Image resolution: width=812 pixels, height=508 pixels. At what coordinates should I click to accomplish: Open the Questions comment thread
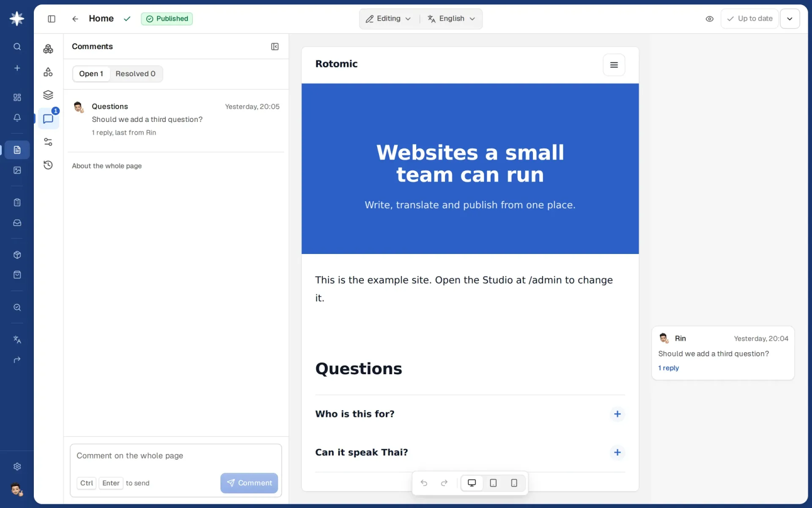pyautogui.click(x=176, y=119)
